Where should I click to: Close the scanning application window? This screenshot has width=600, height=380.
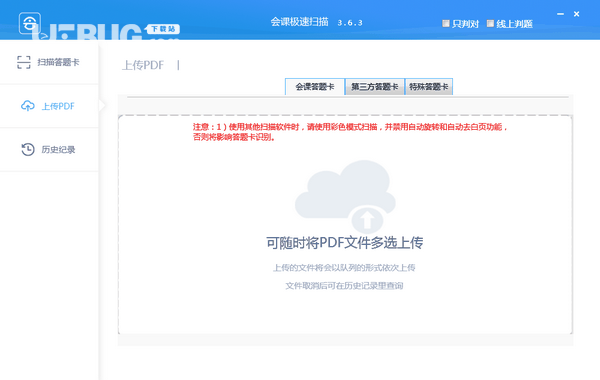(x=577, y=14)
